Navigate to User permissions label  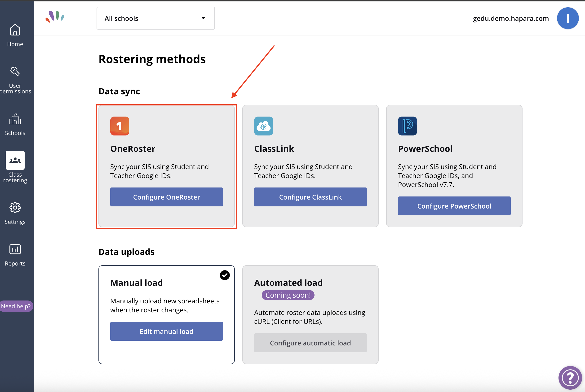(15, 88)
